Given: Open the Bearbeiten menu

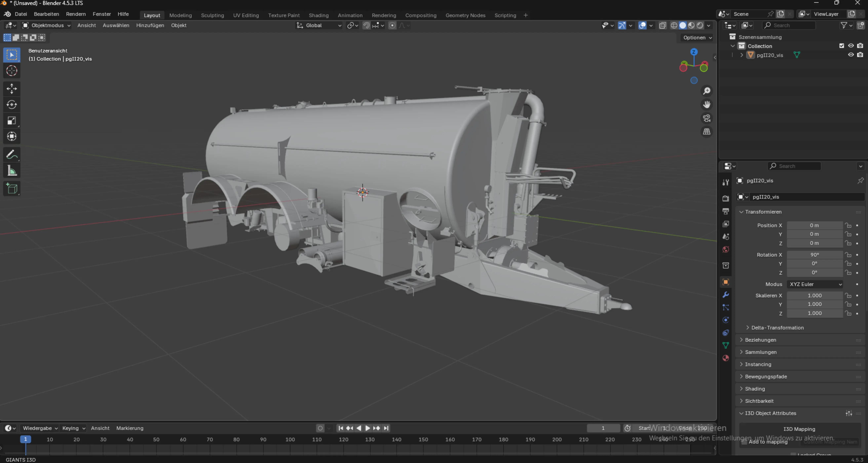Looking at the screenshot, I should click(46, 14).
